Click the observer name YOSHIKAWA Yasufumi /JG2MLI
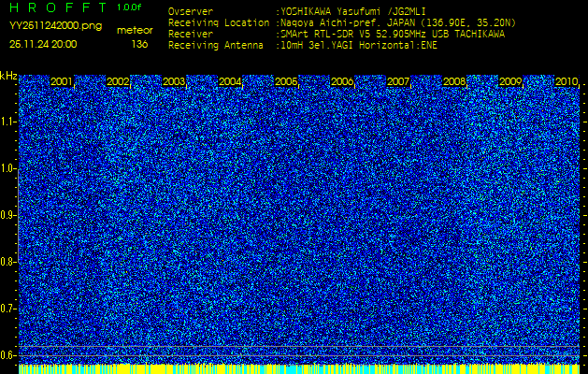The width and height of the screenshot is (588, 374). pos(352,11)
